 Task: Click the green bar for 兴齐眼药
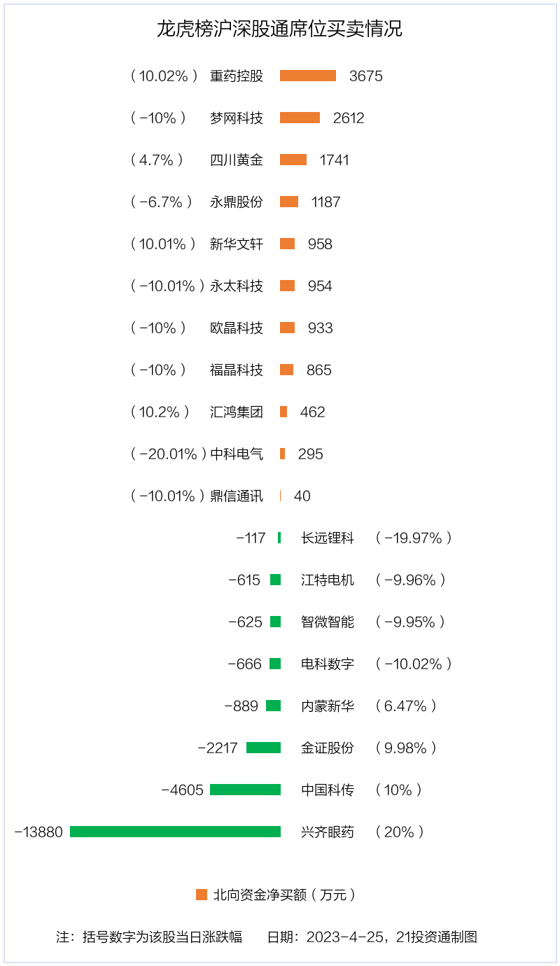point(175,832)
